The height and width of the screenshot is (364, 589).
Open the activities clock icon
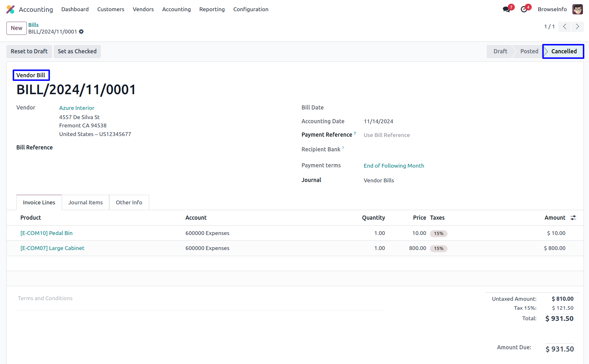click(524, 9)
